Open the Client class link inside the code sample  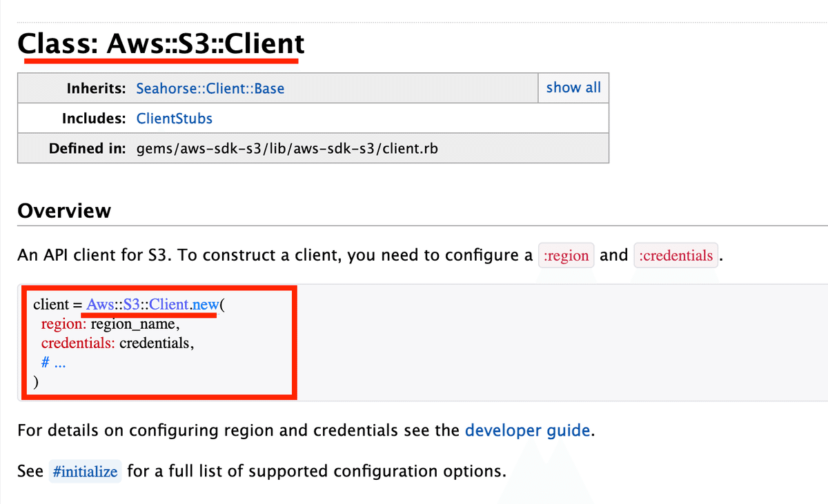pyautogui.click(x=172, y=303)
